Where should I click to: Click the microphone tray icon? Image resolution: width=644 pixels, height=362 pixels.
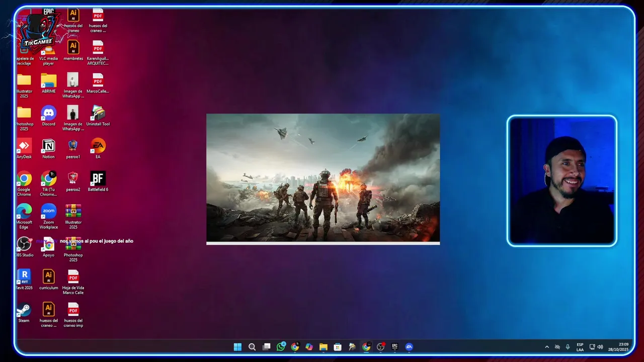(x=568, y=347)
